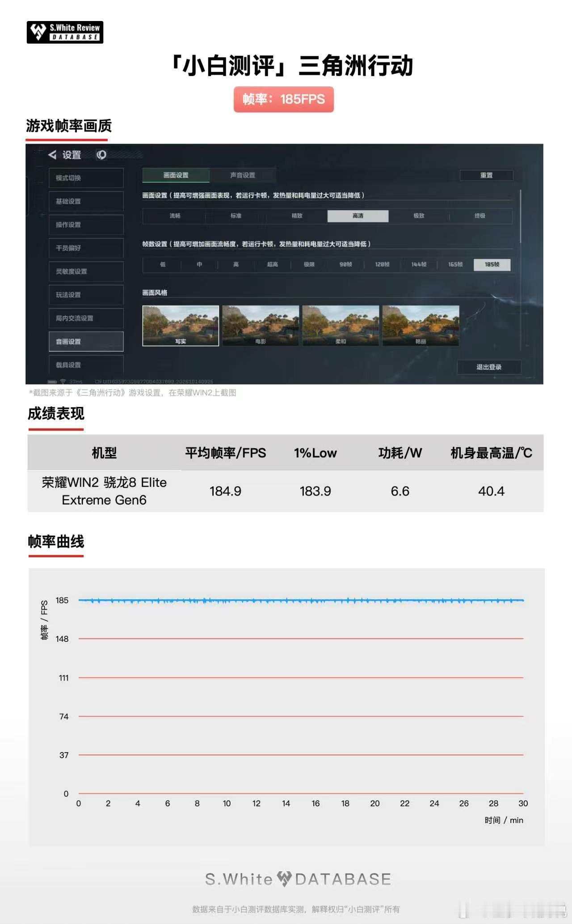Open 载具设置 in the sidebar
This screenshot has width=572, height=924.
click(86, 365)
